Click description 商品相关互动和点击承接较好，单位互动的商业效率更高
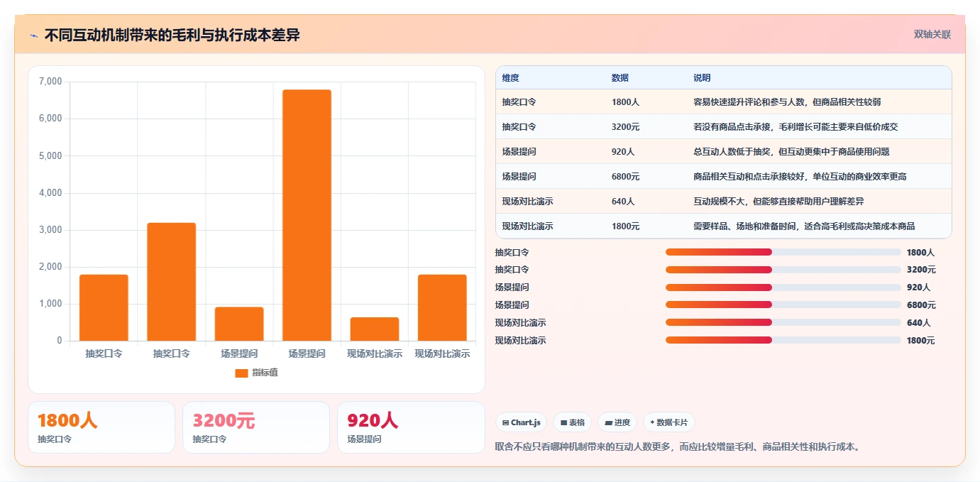Screen dimensions: 980x482 click(800, 177)
